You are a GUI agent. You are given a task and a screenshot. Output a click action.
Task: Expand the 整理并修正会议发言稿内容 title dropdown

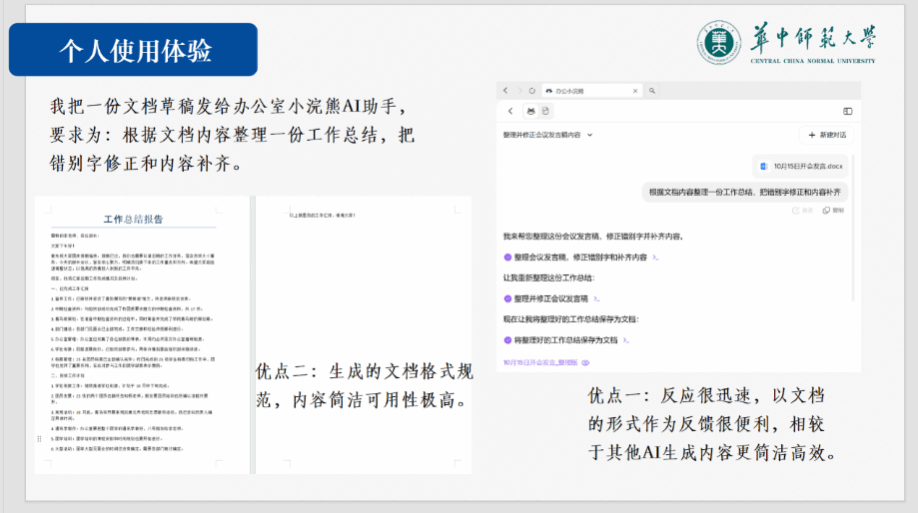coord(590,134)
